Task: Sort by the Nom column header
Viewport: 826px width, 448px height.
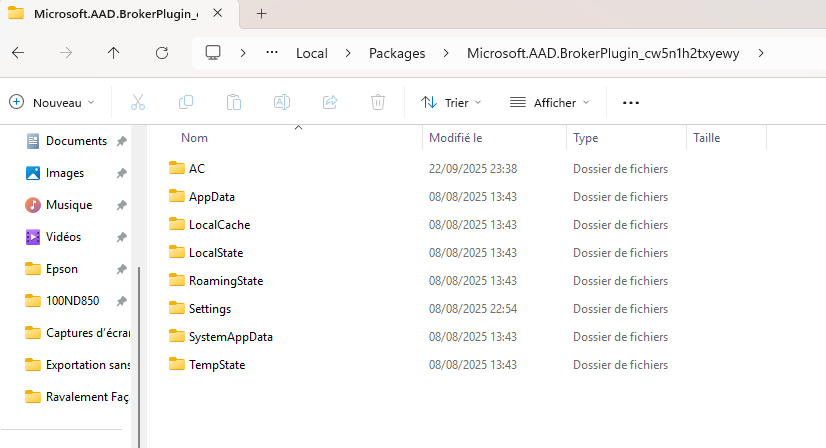Action: click(x=194, y=138)
